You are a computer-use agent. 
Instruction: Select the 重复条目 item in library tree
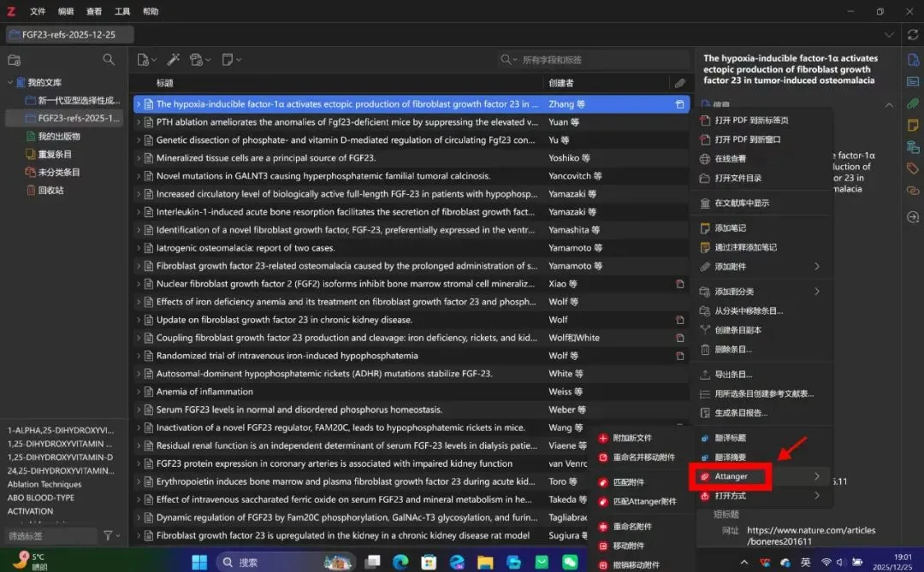[49, 155]
